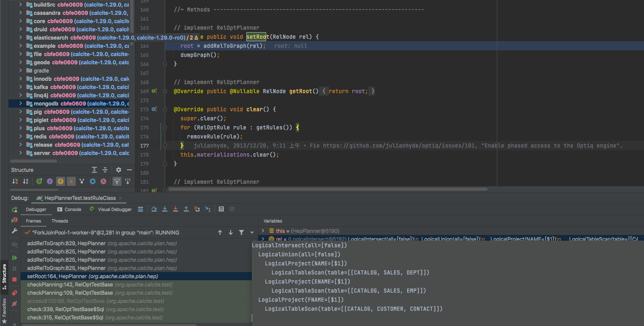Screen dimensions: 644x326
Task: Click Expand All in Structure header
Action: click(94, 170)
